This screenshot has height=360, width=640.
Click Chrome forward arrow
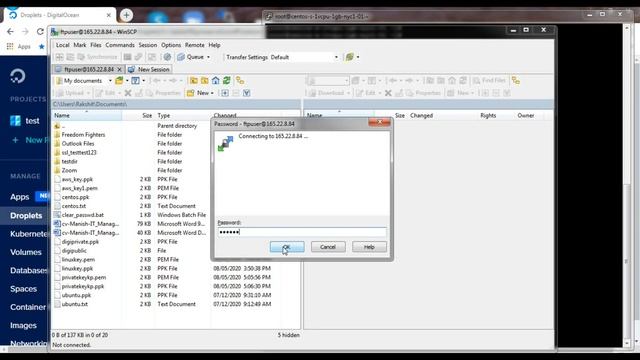[x=25, y=31]
